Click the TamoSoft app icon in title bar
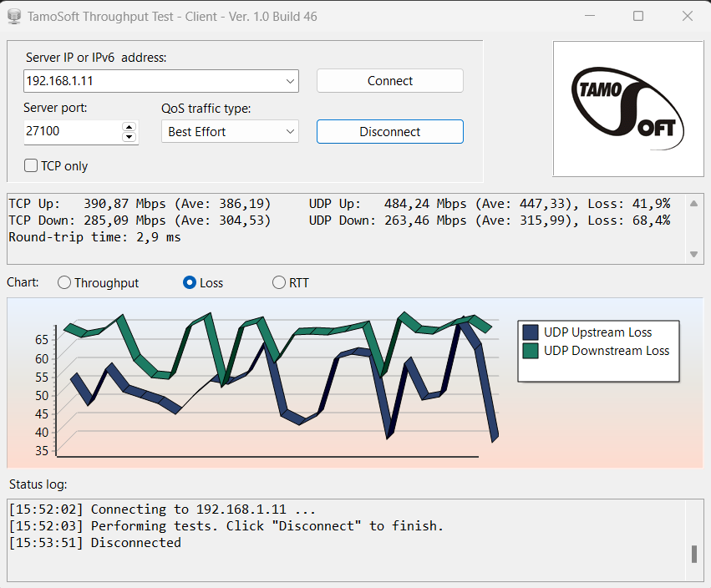This screenshot has width=711, height=588. pyautogui.click(x=14, y=17)
